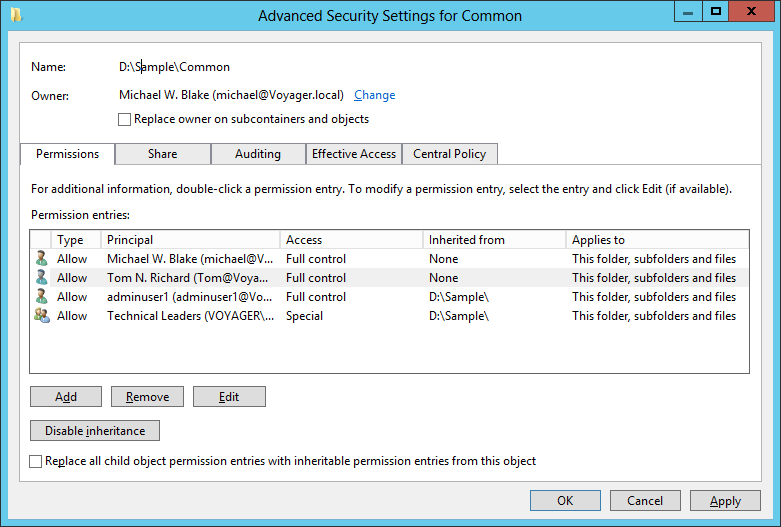Check Replace all child object permission entries
This screenshot has width=781, height=527.
(x=37, y=462)
